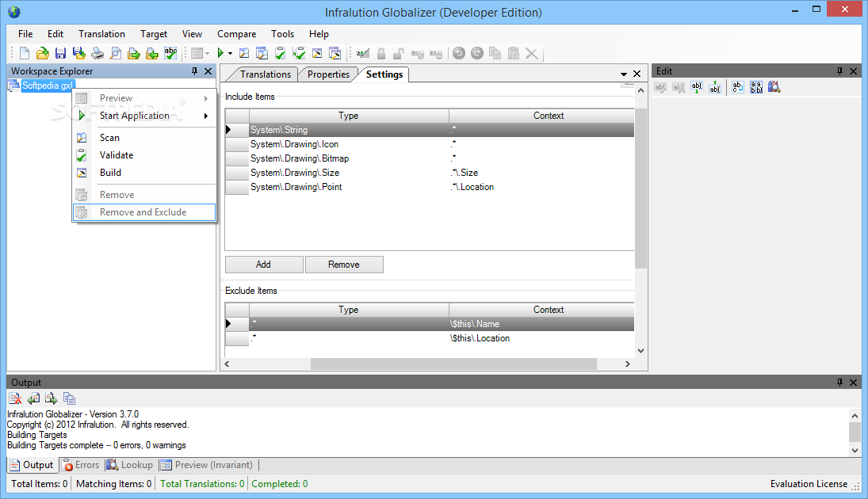Click the Open workspace folder icon
868x499 pixels.
(x=43, y=53)
